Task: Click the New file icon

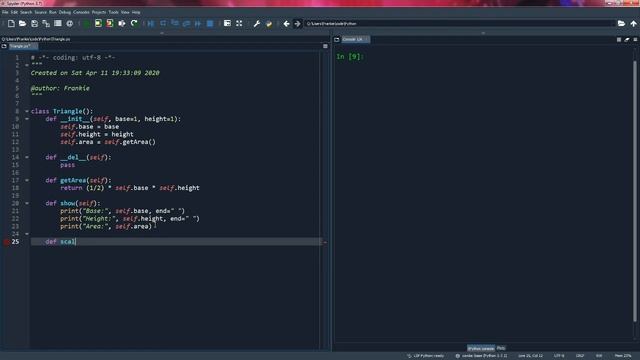Action: (x=11, y=24)
